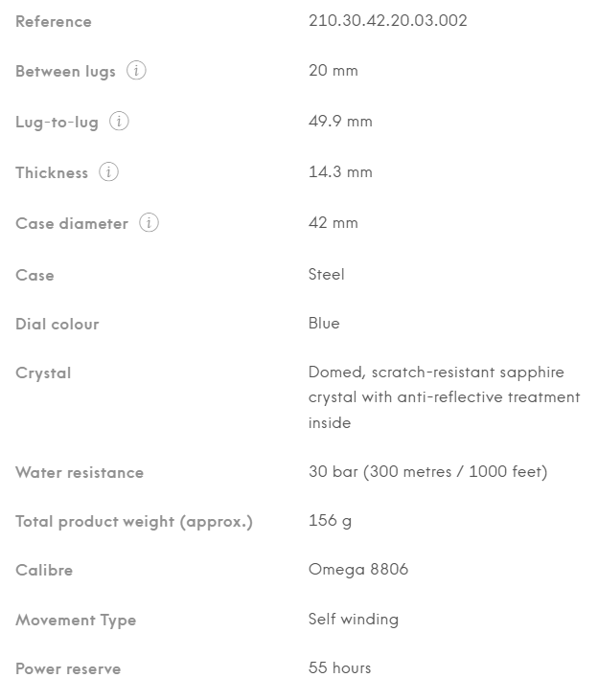Viewport: 598px width, 700px height.
Task: Click the Between lugs label
Action: (x=66, y=72)
